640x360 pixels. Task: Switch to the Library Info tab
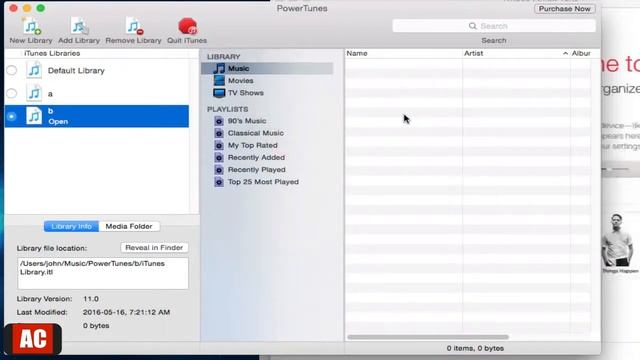pyautogui.click(x=71, y=226)
